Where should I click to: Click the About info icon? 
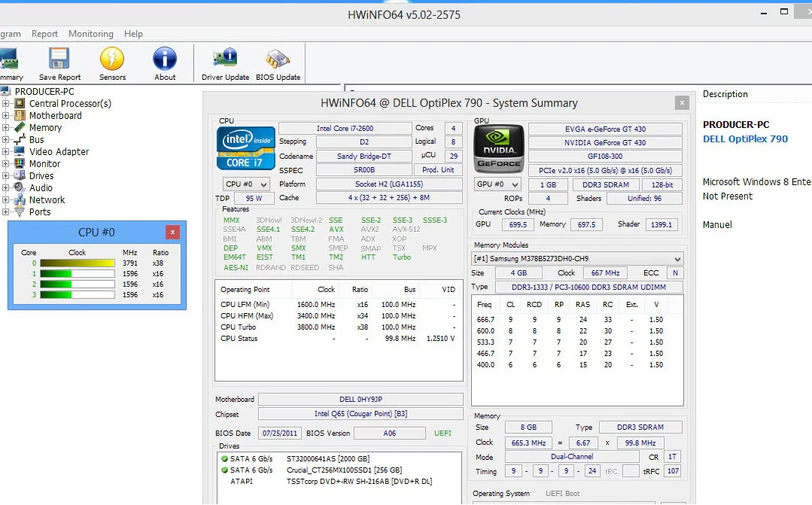165,60
